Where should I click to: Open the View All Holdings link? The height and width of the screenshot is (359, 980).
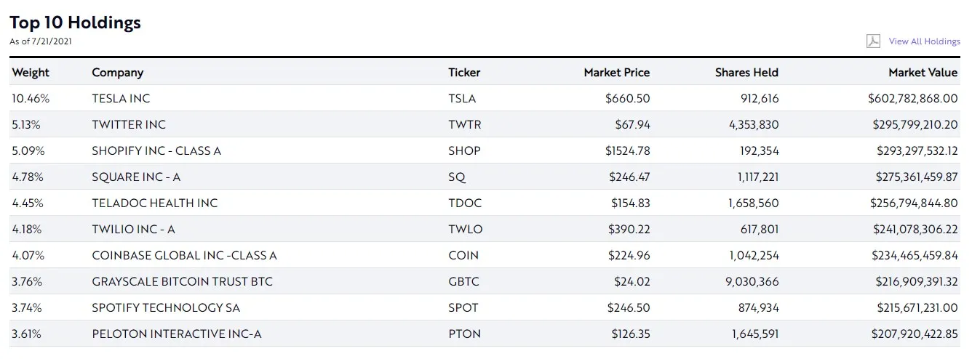point(924,41)
